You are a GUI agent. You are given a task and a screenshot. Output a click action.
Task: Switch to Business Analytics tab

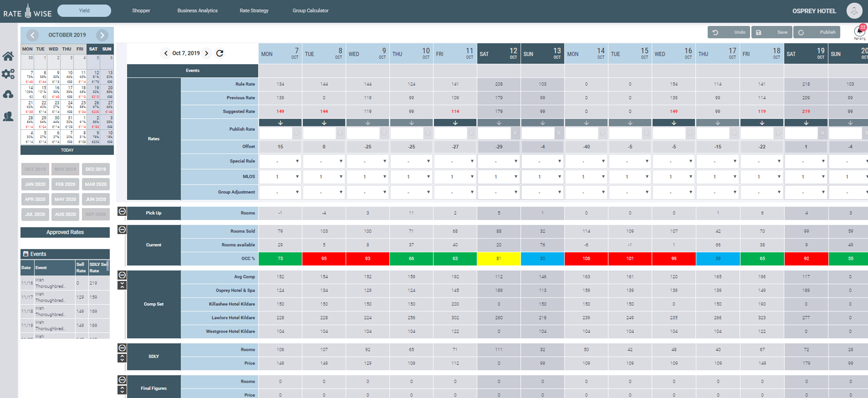[197, 11]
